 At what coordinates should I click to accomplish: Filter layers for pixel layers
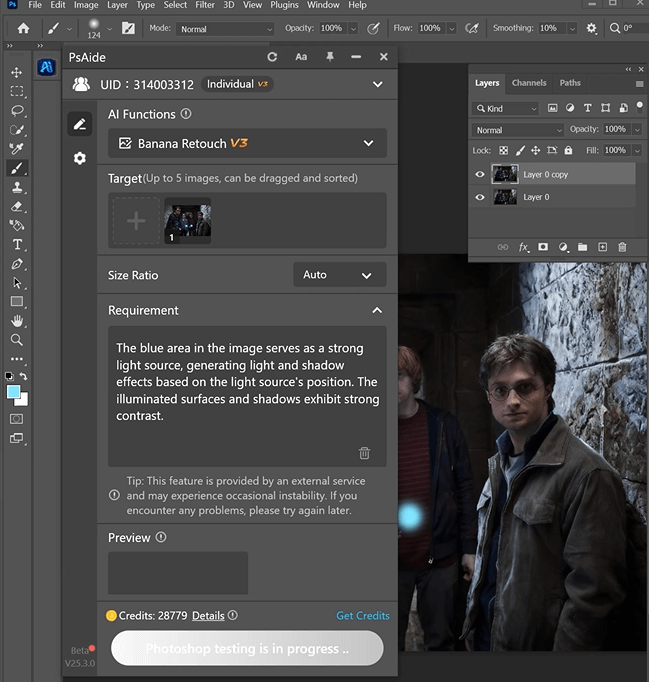pos(552,108)
